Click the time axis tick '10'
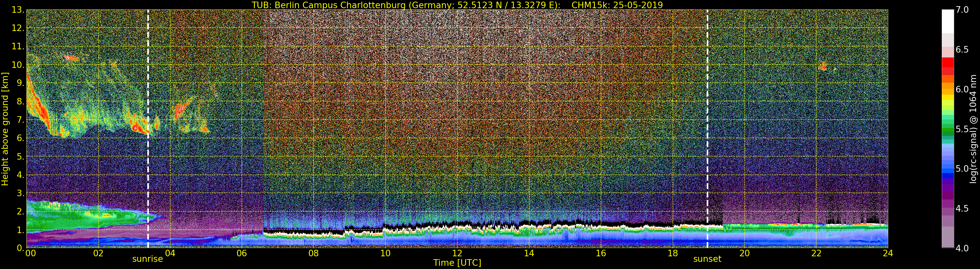 click(385, 253)
